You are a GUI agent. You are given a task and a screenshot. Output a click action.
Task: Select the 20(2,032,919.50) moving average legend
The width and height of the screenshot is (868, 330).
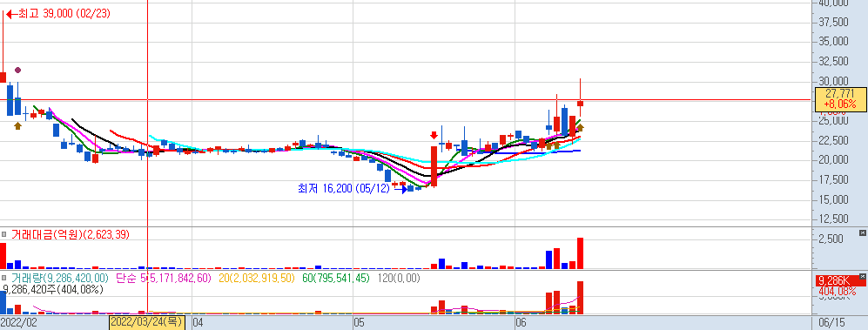[x=256, y=278]
